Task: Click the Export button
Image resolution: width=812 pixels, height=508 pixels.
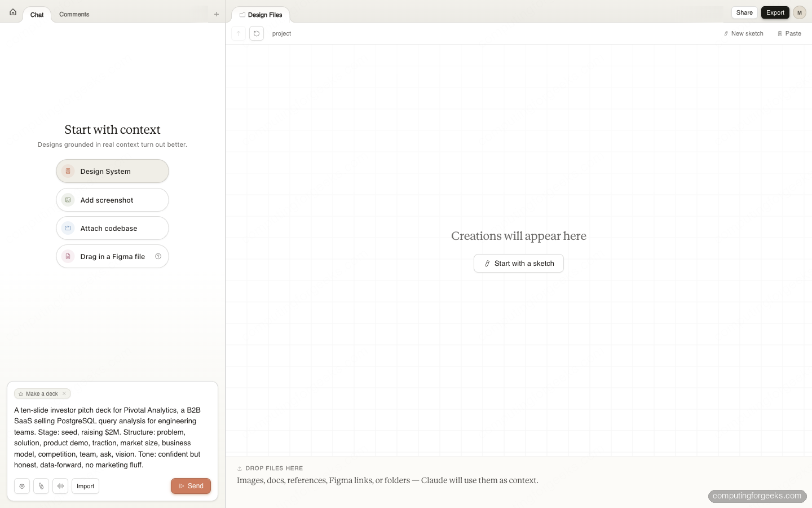Action: coord(775,12)
